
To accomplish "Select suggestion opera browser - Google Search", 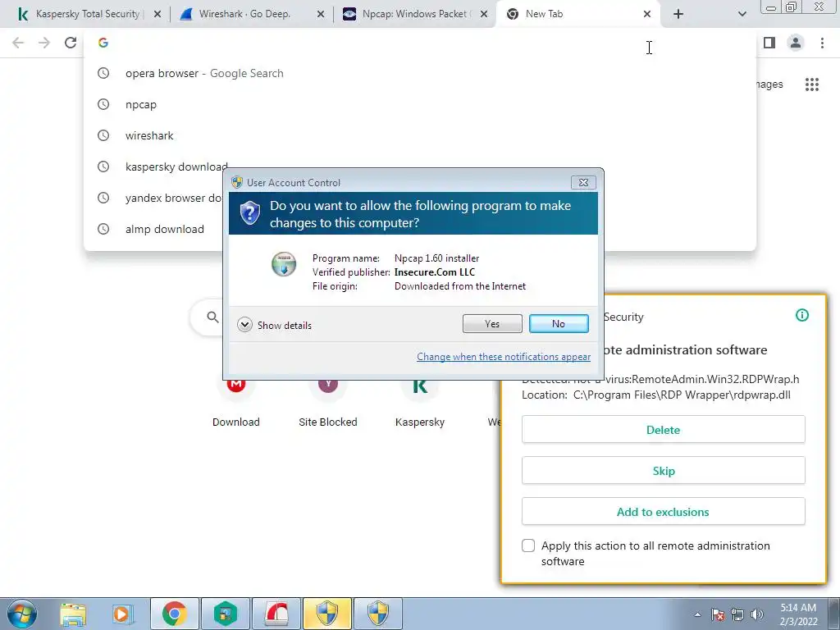I will pyautogui.click(x=420, y=73).
